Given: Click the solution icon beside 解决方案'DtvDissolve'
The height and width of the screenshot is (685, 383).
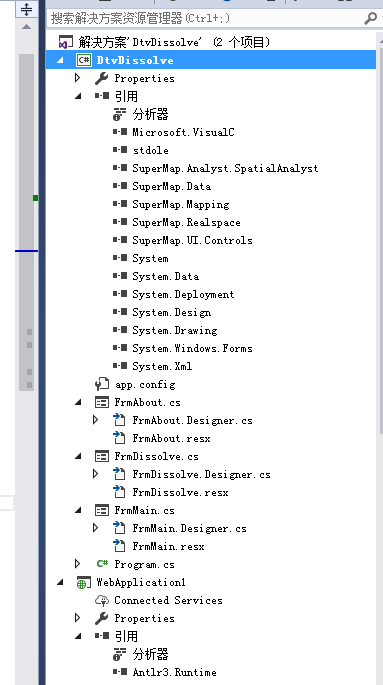Looking at the screenshot, I should [x=66, y=42].
